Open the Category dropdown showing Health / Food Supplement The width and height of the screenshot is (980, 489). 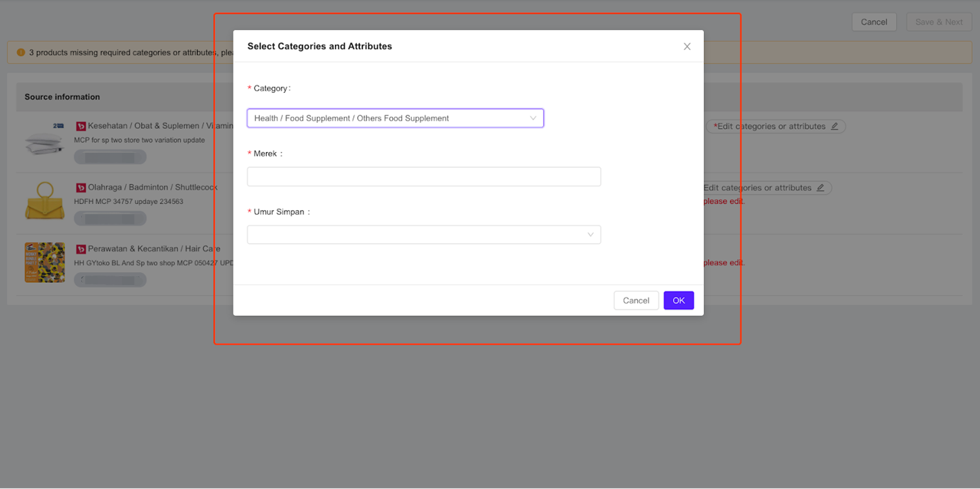coord(395,119)
